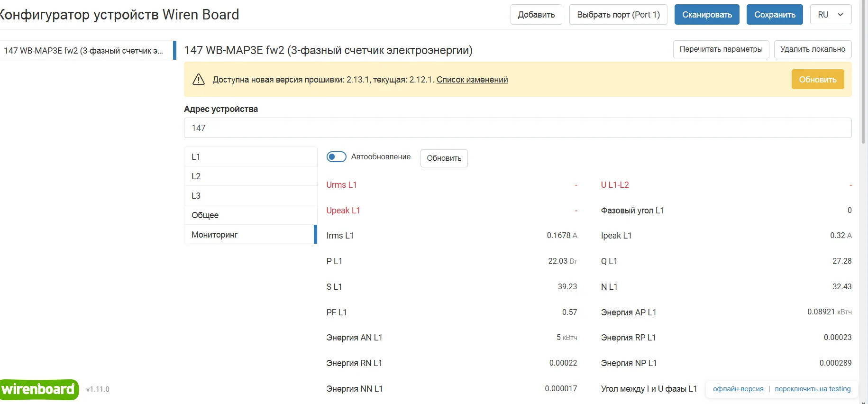Click the Конфигуратор устройств Wiren Board title

(119, 15)
